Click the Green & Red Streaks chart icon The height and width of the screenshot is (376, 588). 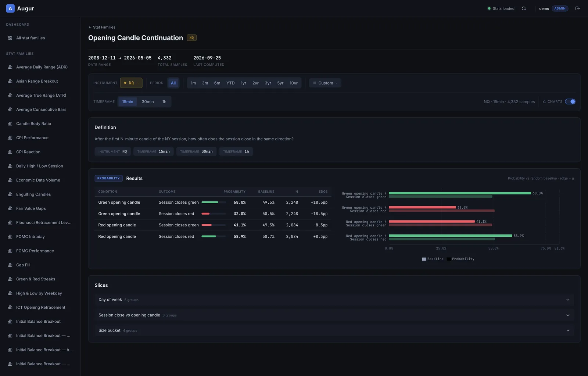(x=10, y=279)
